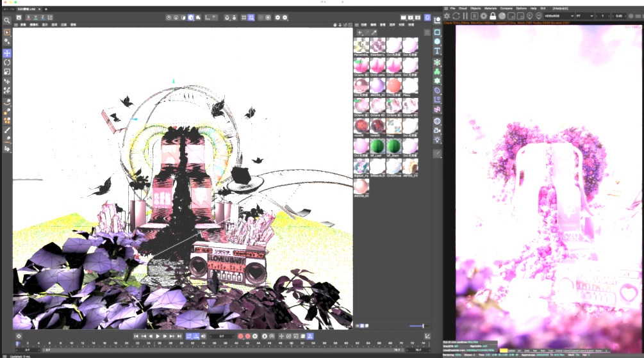Click highlighted polygon mode icon in top toolbar

(x=191, y=18)
